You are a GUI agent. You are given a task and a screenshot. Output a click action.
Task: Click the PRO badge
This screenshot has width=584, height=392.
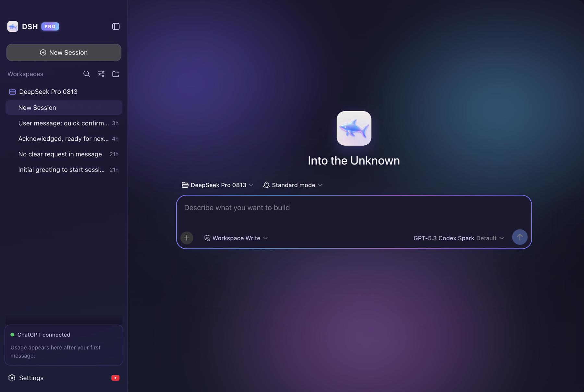coord(50,27)
